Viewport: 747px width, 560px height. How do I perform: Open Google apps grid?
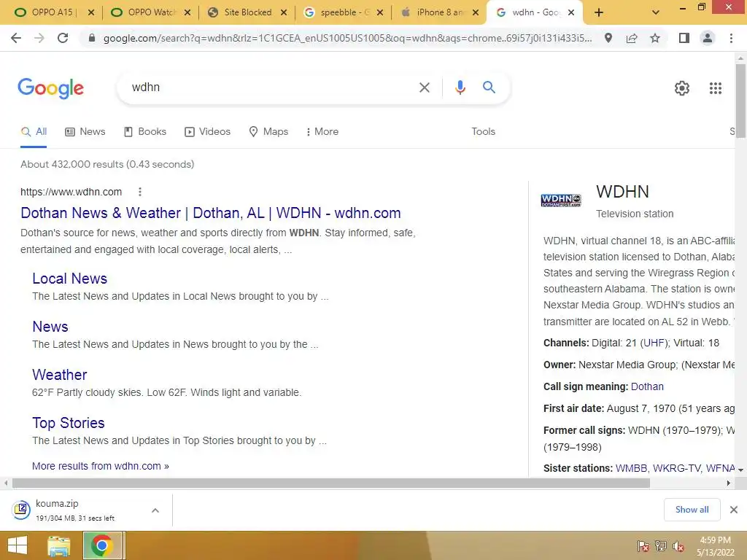(716, 88)
